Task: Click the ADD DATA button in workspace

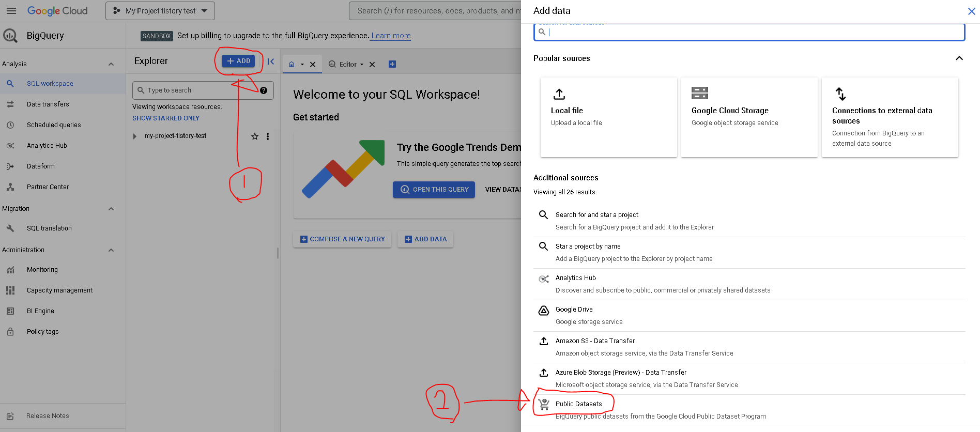Action: [x=425, y=239]
